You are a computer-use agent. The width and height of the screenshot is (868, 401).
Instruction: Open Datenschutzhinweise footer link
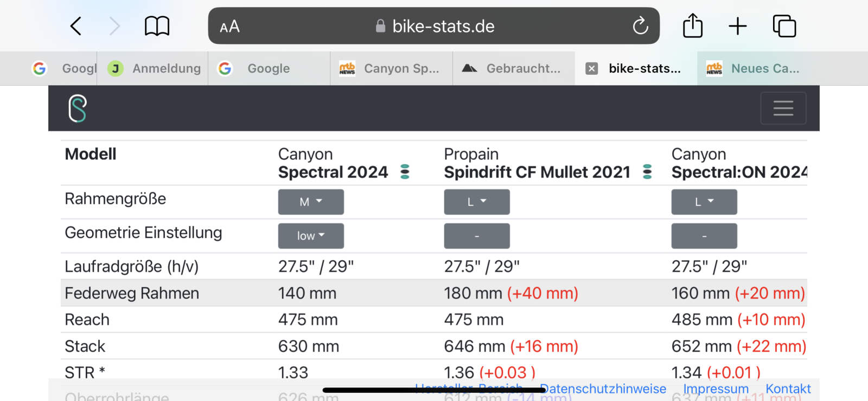coord(603,389)
